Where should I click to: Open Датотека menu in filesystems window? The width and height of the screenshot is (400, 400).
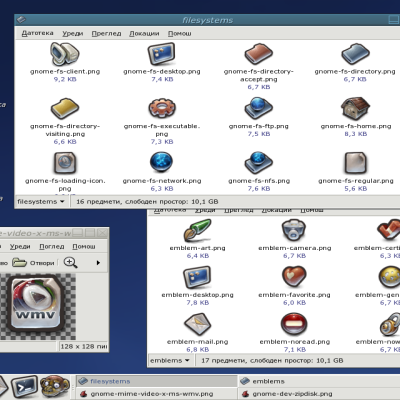coord(38,33)
